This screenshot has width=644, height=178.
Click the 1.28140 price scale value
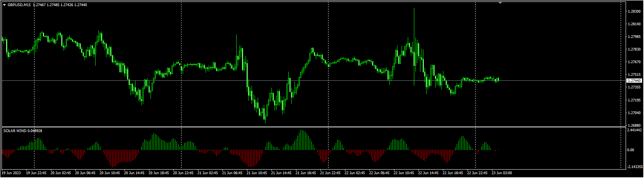(x=634, y=24)
